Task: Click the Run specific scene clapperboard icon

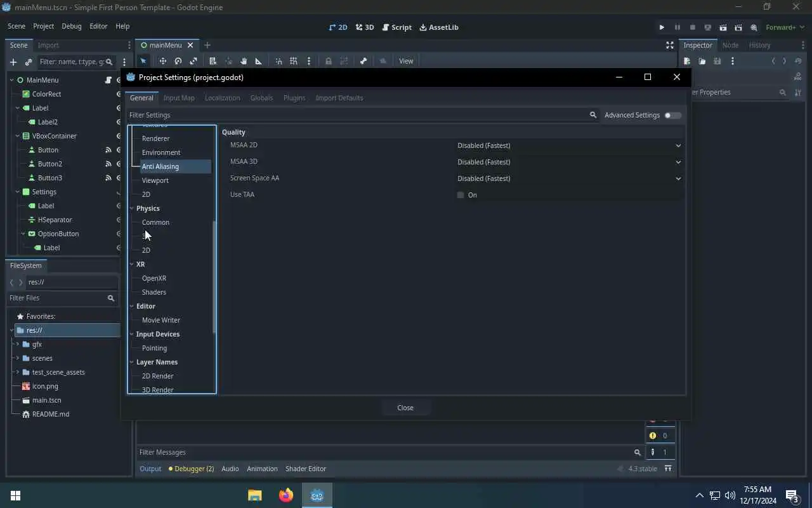Action: tap(738, 27)
